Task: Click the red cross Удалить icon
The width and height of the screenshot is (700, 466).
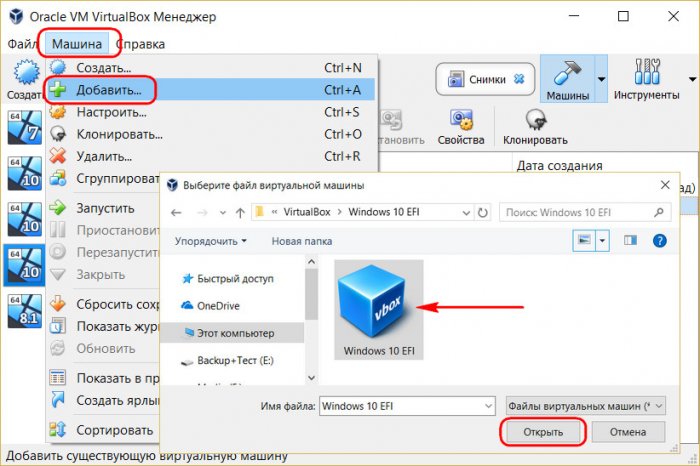Action: coord(58,156)
